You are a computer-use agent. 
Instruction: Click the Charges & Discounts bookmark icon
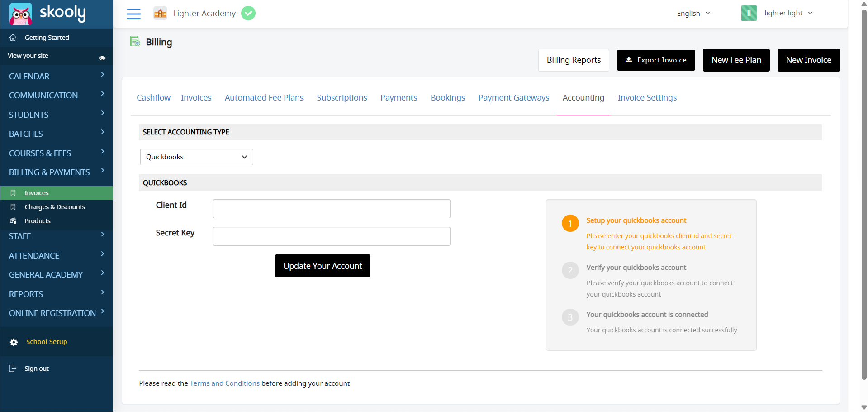(13, 207)
